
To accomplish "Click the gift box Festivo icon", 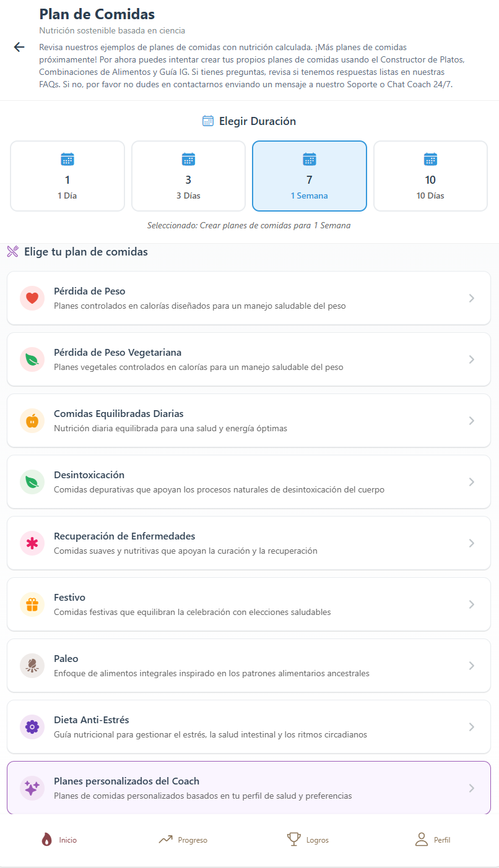I will pyautogui.click(x=32, y=604).
